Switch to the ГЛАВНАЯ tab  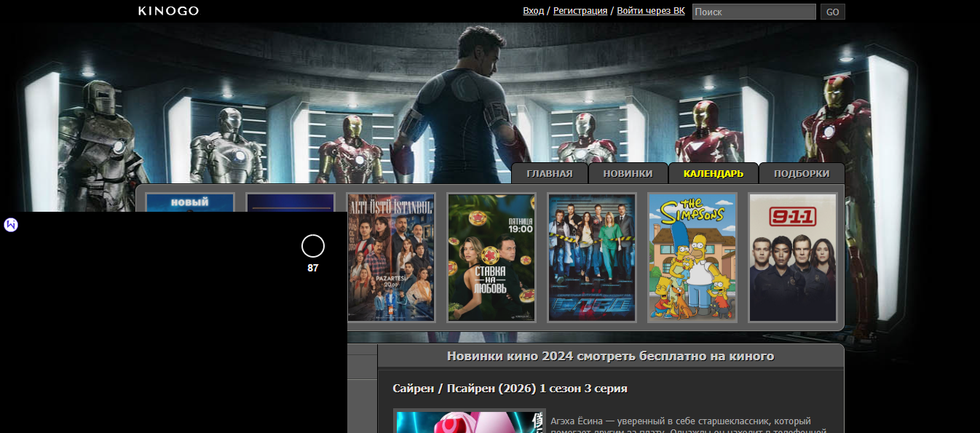[x=550, y=173]
